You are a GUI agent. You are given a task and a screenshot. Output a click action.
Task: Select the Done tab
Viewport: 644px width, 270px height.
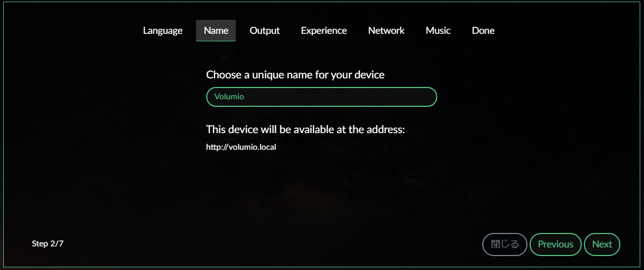[x=483, y=31]
